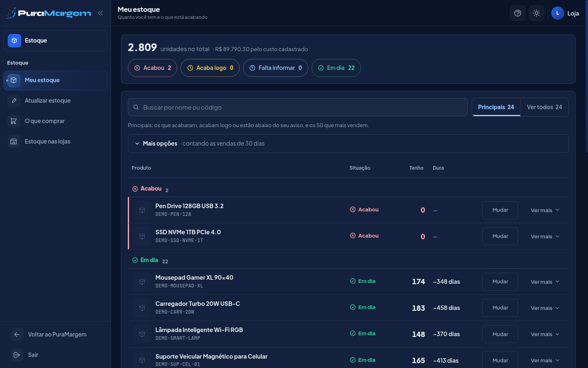
Task: Expand Ver mais for Lâmpada Inteligente Wi-Fi RGB
Action: [x=545, y=334]
